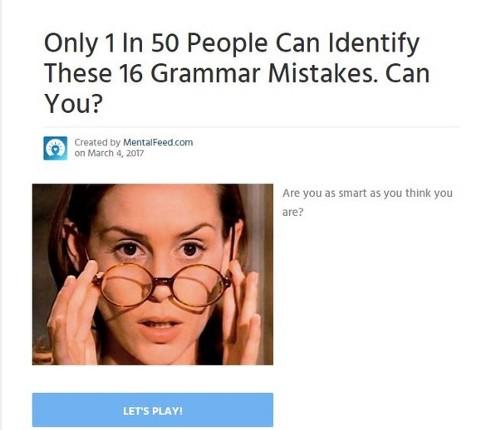This screenshot has width=500, height=430.
Task: Click the 'Created by' label
Action: click(x=97, y=142)
